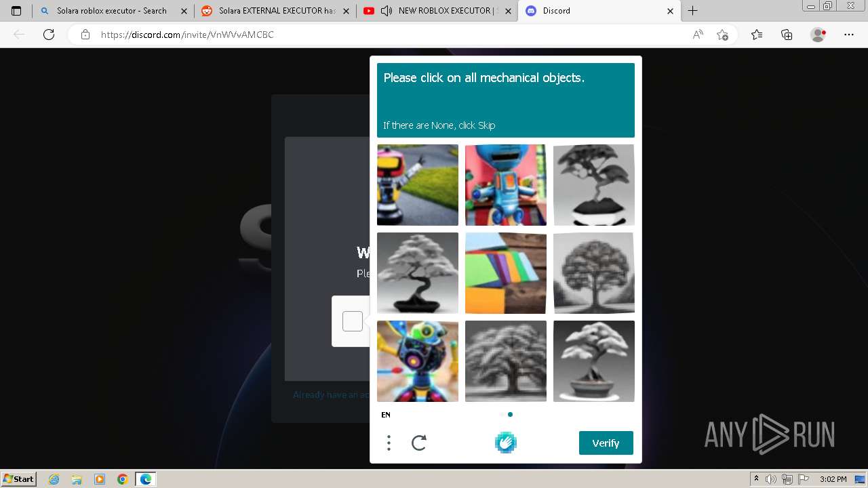Screen dimensions: 868x488
Task: Open the Windows Start menu
Action: 18,479
